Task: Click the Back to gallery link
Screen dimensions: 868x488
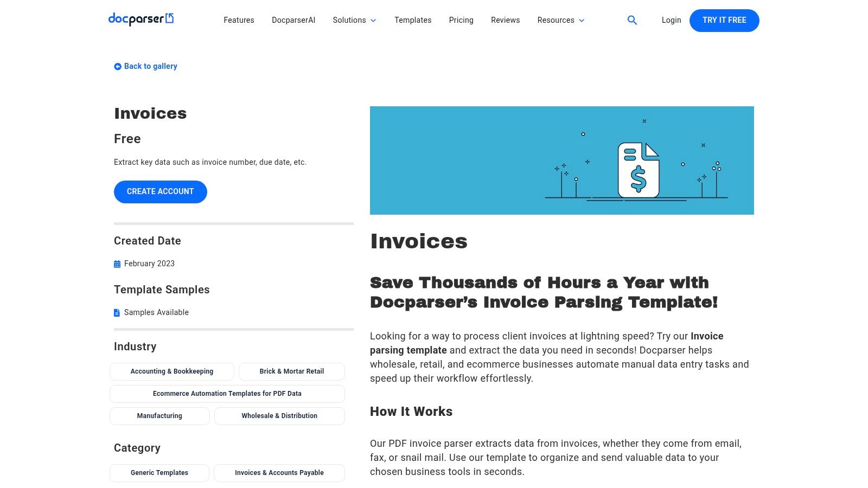Action: tap(150, 66)
